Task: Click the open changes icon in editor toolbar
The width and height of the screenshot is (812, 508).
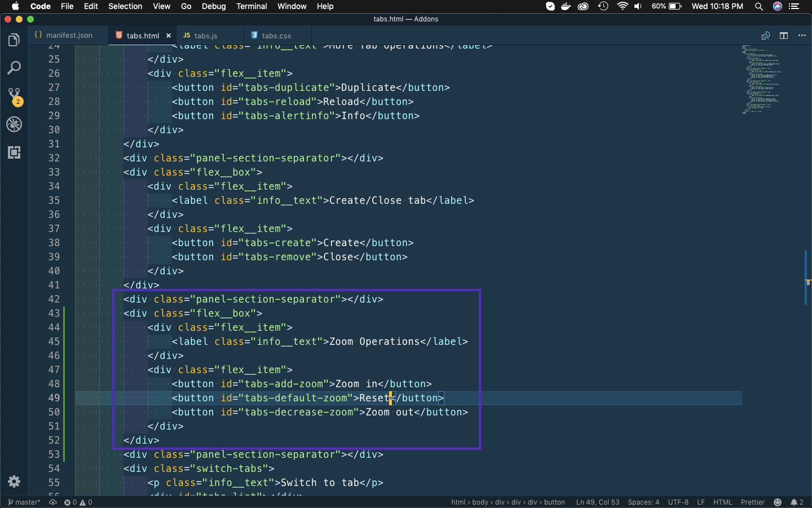Action: click(x=766, y=36)
